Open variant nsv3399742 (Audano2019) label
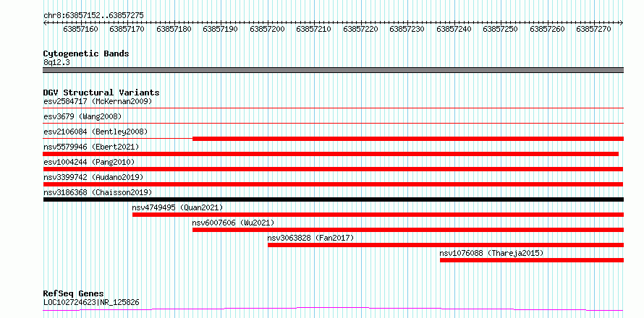The height and width of the screenshot is (318, 644). (93, 177)
